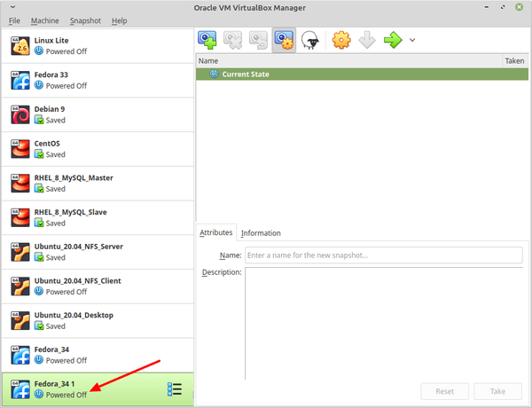Select the Ubuntu_20.04_Desktop virtual machine
Screen dimensions: 532x408
point(98,320)
